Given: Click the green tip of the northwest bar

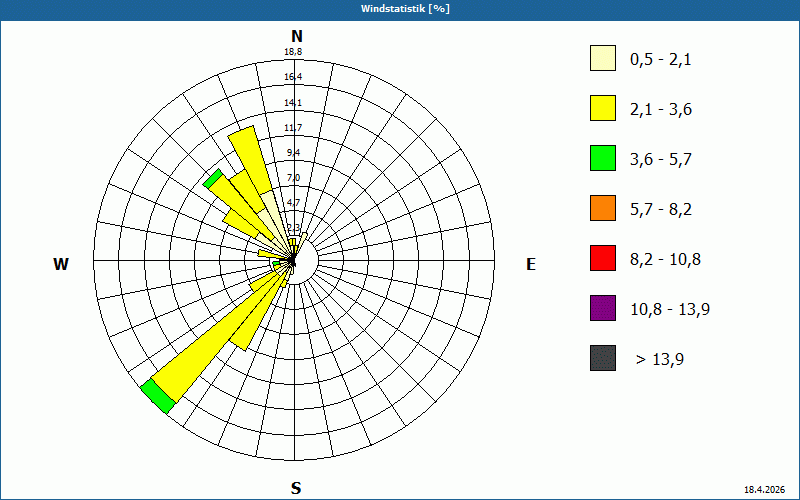Looking at the screenshot, I should (x=213, y=178).
